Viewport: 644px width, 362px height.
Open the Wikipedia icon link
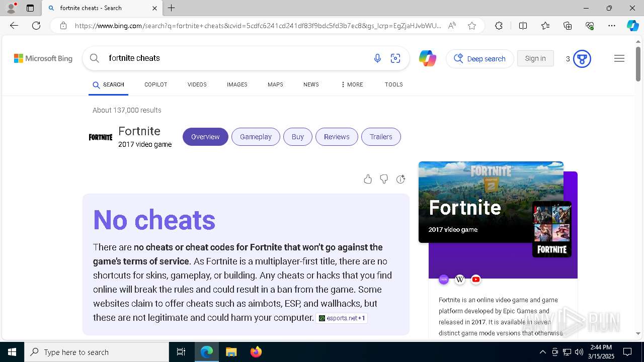[x=460, y=280]
